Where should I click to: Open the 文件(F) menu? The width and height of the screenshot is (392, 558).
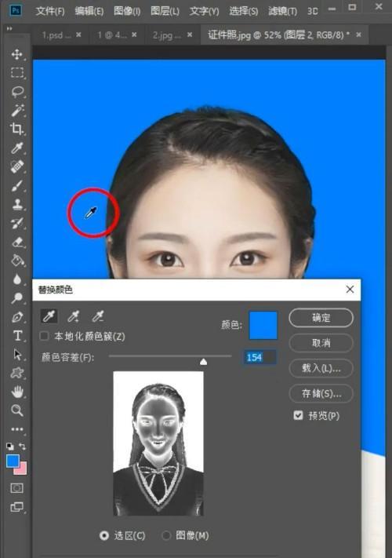50,11
